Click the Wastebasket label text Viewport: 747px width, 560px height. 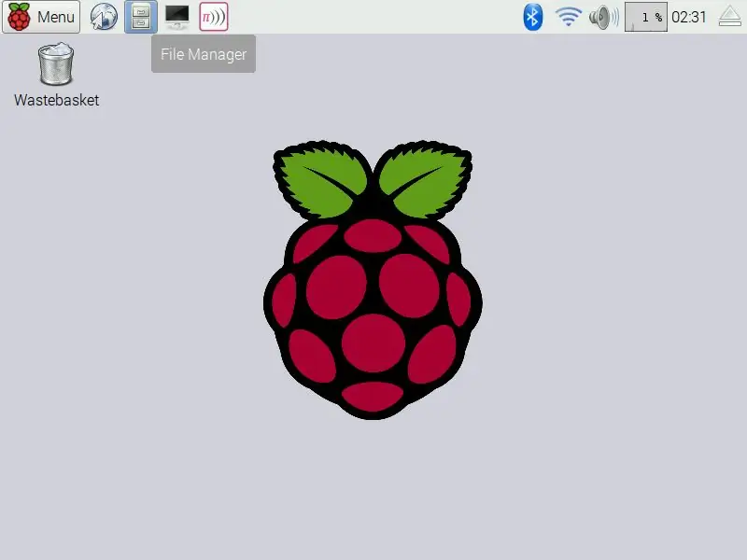(x=57, y=100)
